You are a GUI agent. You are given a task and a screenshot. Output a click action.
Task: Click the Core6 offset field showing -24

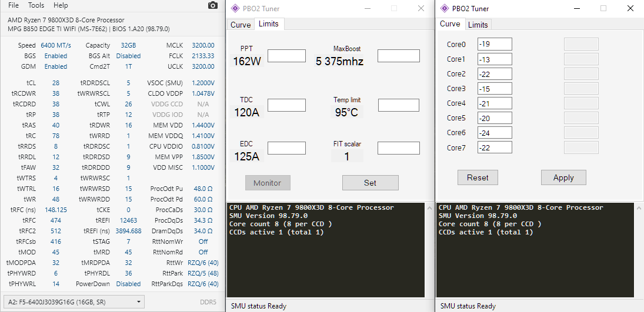click(495, 133)
